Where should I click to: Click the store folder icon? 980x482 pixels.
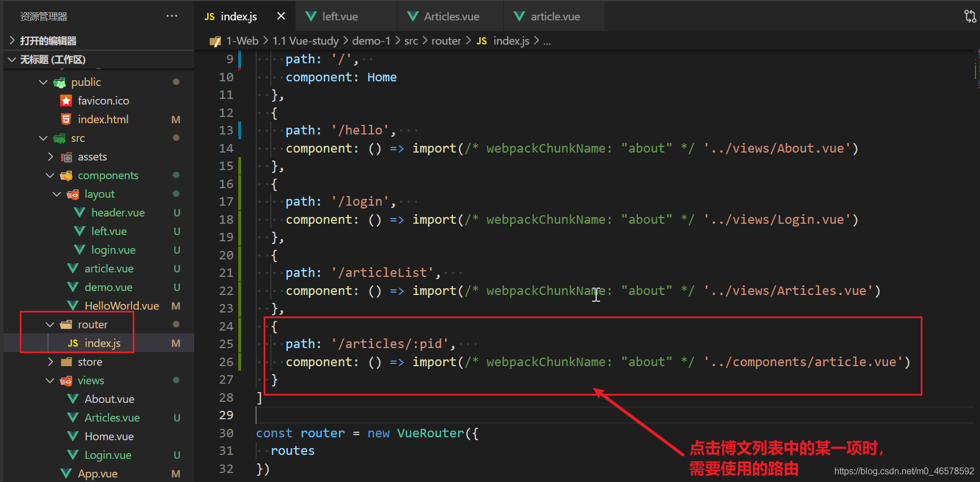pyautogui.click(x=66, y=362)
